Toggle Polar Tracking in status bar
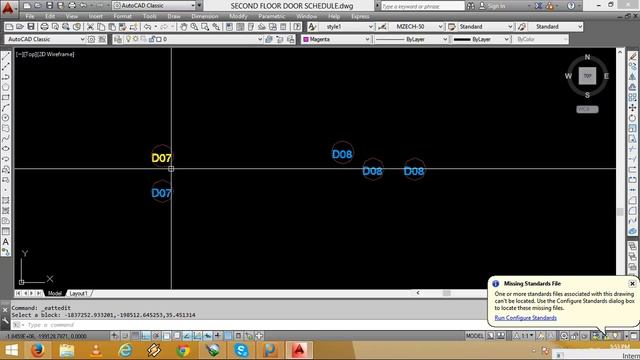The height and width of the screenshot is (360, 640). (x=156, y=336)
